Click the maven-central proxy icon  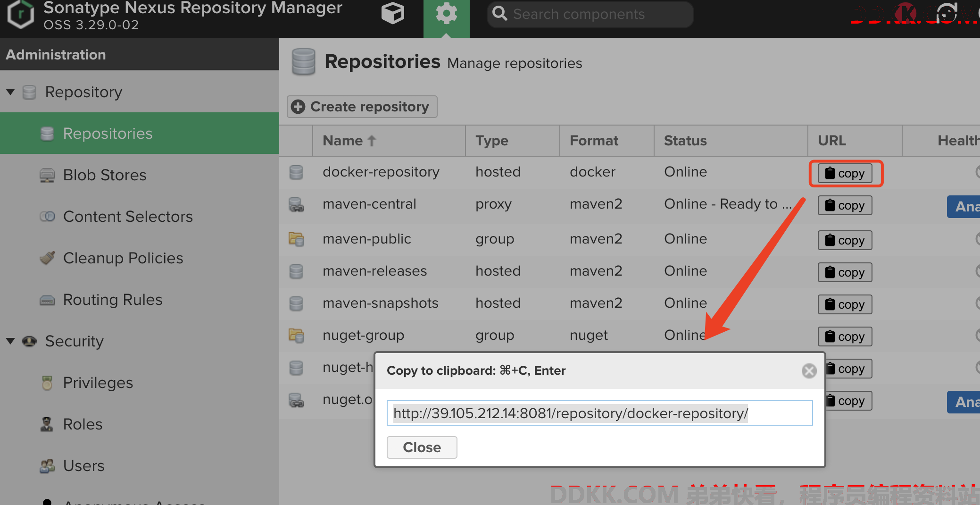tap(296, 205)
